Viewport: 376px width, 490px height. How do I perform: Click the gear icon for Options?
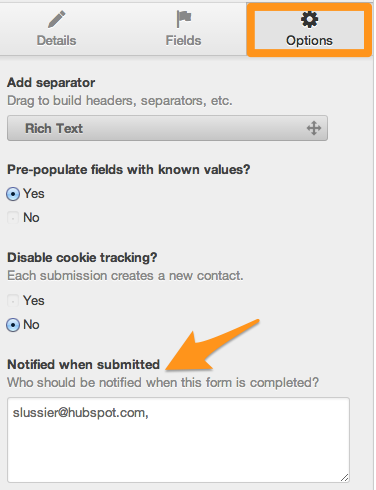point(309,19)
